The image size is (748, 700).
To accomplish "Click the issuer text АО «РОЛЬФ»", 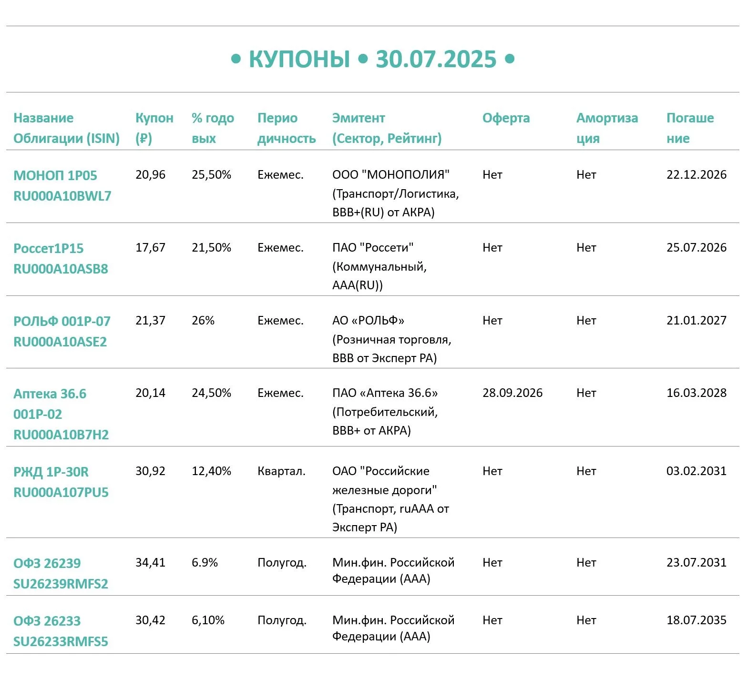I will (368, 321).
